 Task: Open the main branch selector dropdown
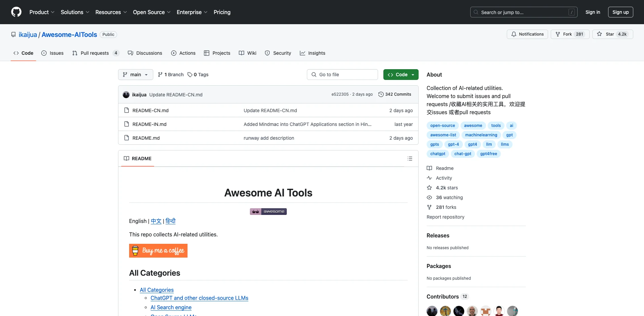coord(136,75)
